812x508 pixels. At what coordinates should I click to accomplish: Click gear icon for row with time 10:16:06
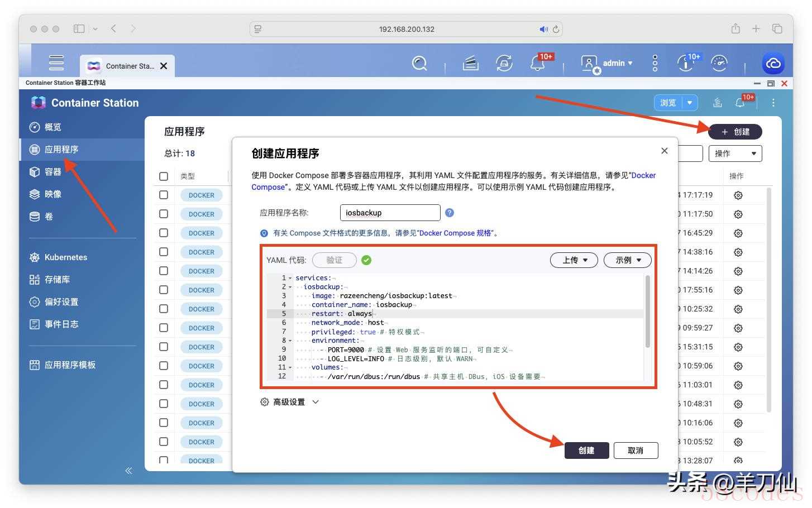(738, 423)
